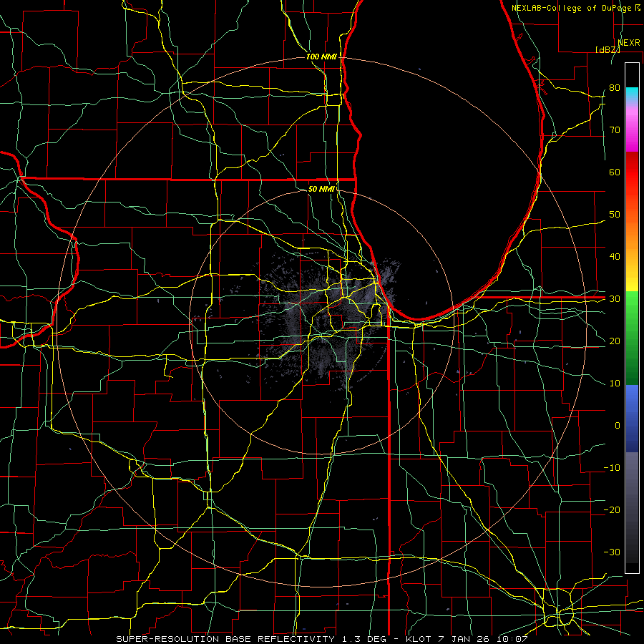Select the 50 NMI range ring label
The height and width of the screenshot is (644, 644).
[321, 189]
